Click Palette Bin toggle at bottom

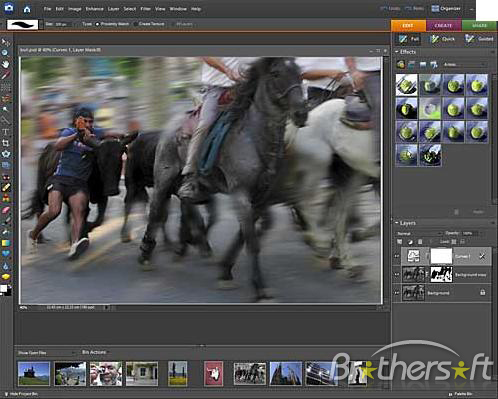(461, 394)
